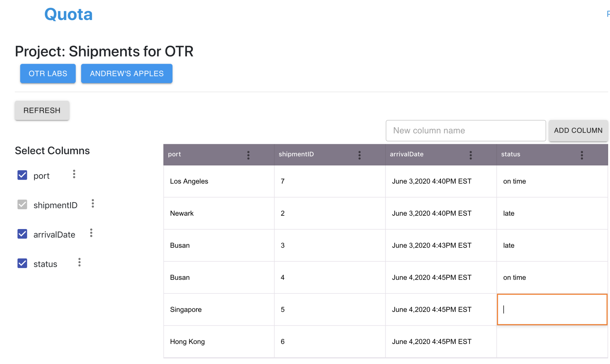Viewport: 610px width, 364px height.
Task: Uncheck the port column checkbox
Action: tap(22, 175)
